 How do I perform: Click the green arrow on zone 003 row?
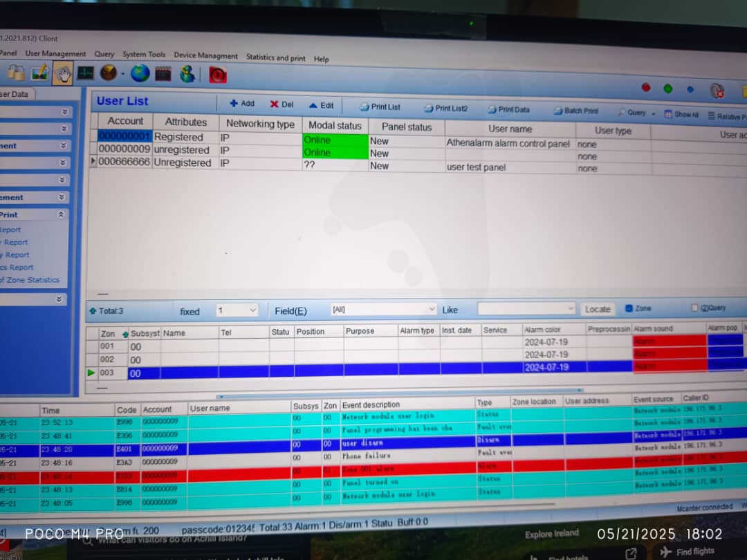(x=91, y=373)
